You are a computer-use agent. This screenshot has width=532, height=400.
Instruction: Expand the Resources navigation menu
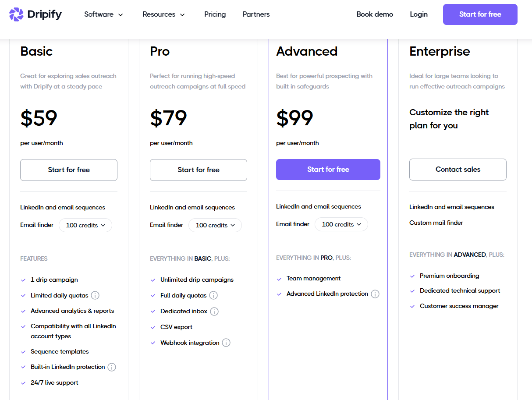pos(164,14)
